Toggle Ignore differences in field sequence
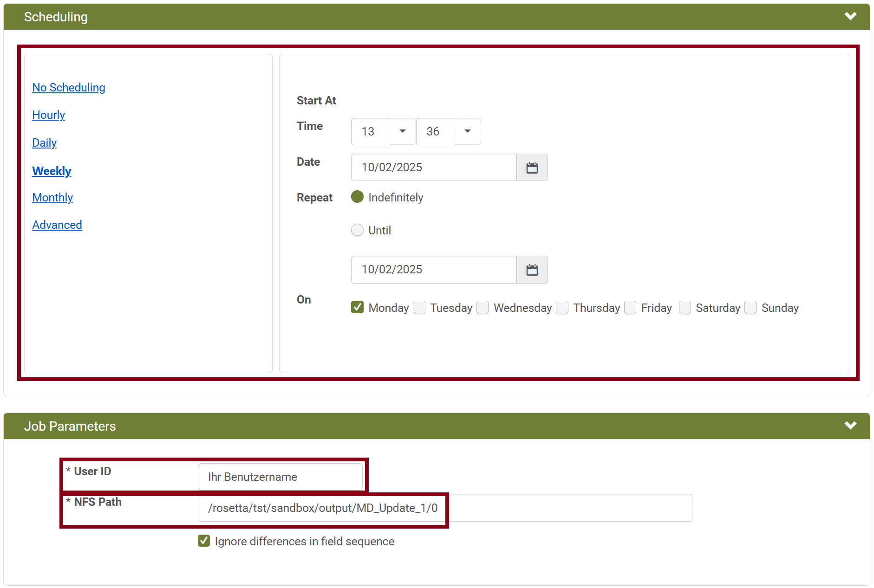 204,541
